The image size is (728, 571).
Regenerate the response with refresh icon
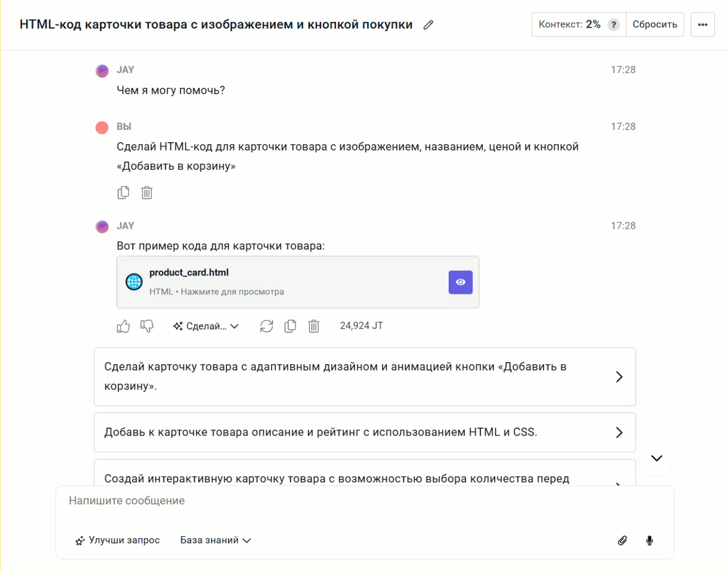pyautogui.click(x=267, y=326)
